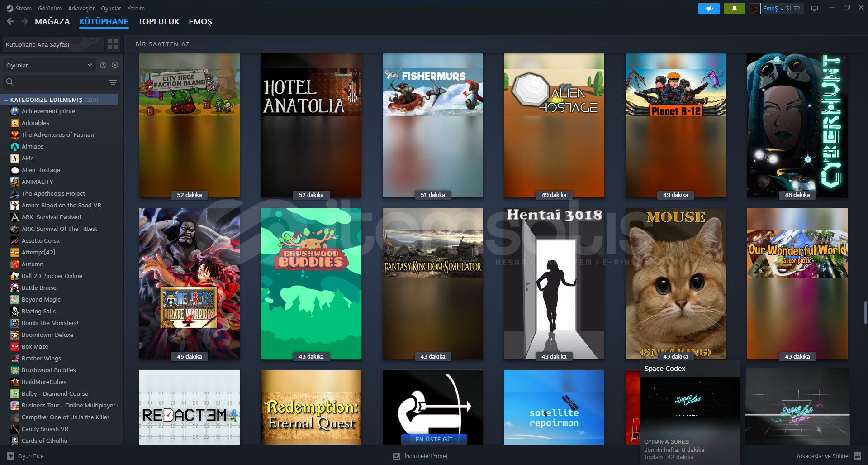Click Oyun Ekle label

31,456
